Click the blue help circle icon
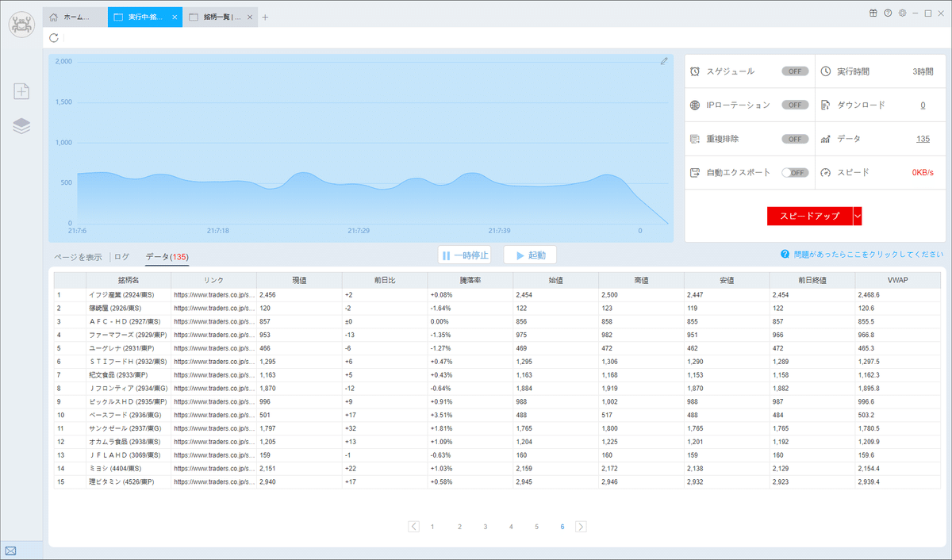The image size is (952, 560). pyautogui.click(x=785, y=255)
